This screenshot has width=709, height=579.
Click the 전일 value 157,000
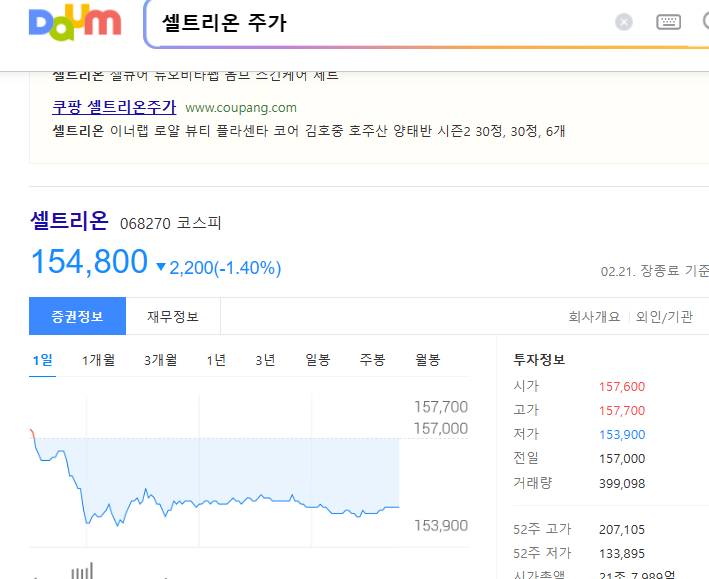tap(622, 459)
